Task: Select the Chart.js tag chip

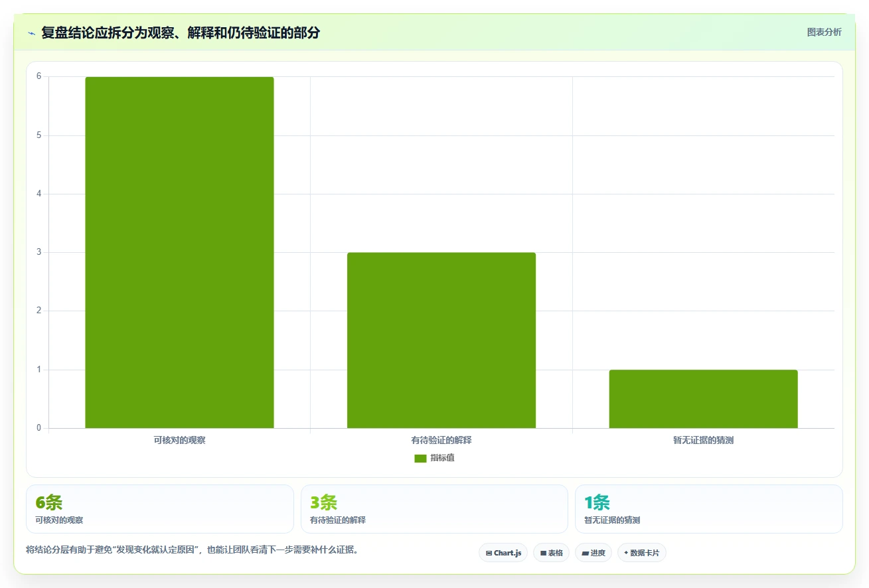Action: (x=503, y=553)
